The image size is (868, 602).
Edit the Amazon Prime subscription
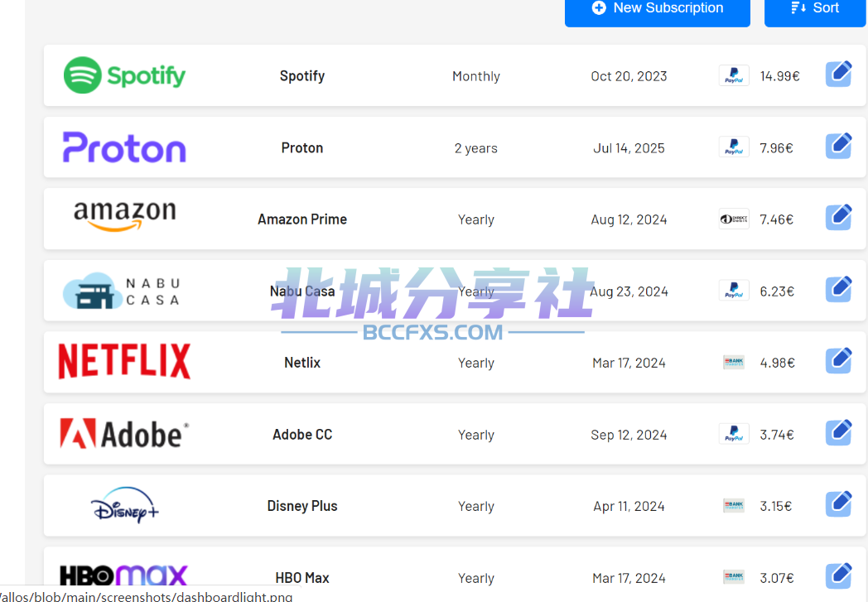838,218
